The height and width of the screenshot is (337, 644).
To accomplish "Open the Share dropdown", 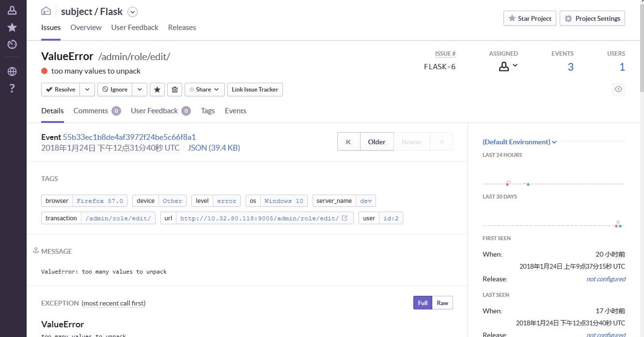I will 204,90.
